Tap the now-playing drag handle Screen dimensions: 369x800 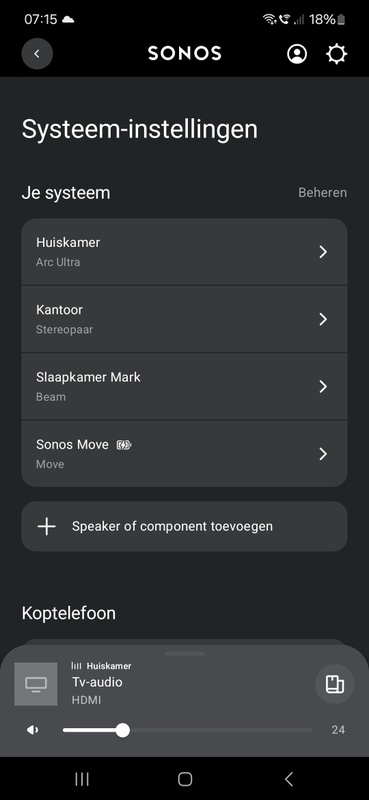click(x=184, y=654)
